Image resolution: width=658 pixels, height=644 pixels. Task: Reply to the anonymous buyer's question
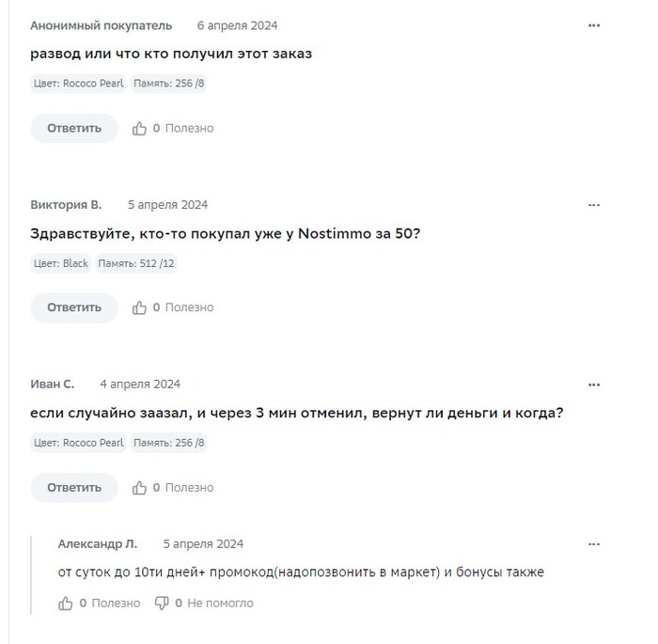(74, 128)
